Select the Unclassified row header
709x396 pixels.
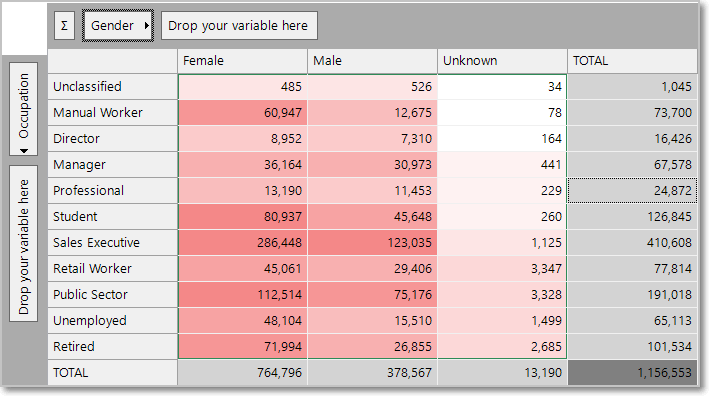(113, 87)
